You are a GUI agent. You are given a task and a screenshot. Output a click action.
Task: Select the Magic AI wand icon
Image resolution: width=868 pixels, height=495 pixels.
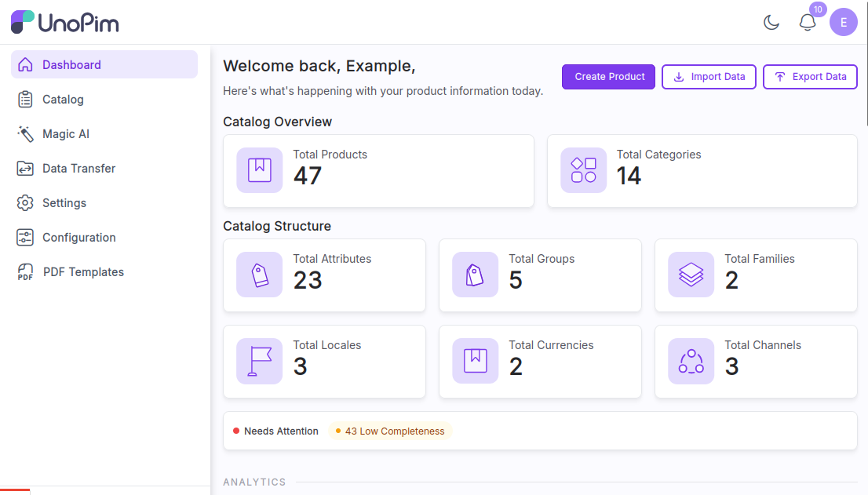click(x=25, y=134)
